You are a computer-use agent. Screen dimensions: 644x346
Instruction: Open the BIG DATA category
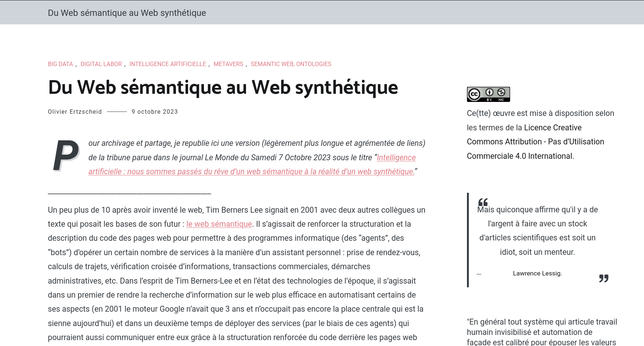tap(60, 64)
